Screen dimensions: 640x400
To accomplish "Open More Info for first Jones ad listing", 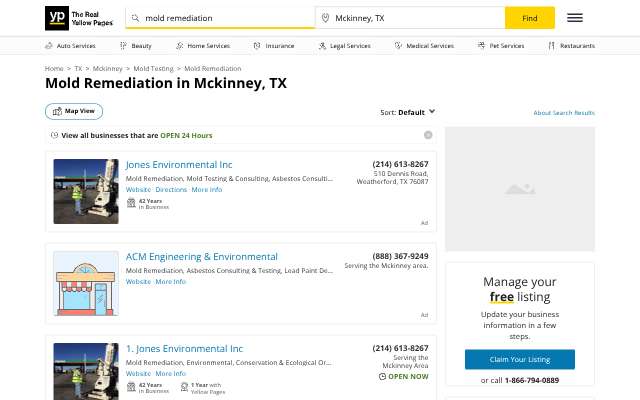I will pyautogui.click(x=207, y=190).
